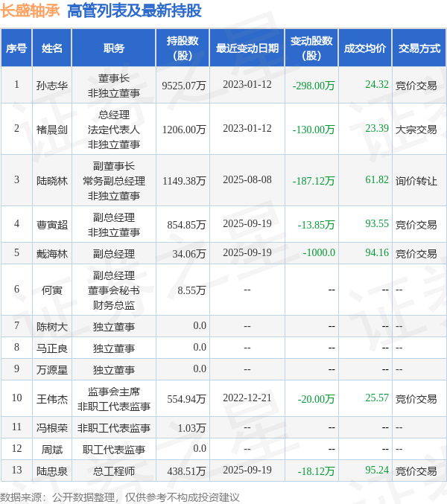Image resolution: width=447 pixels, height=504 pixels.
Task: Click the name 马正良
Action: pos(51,348)
